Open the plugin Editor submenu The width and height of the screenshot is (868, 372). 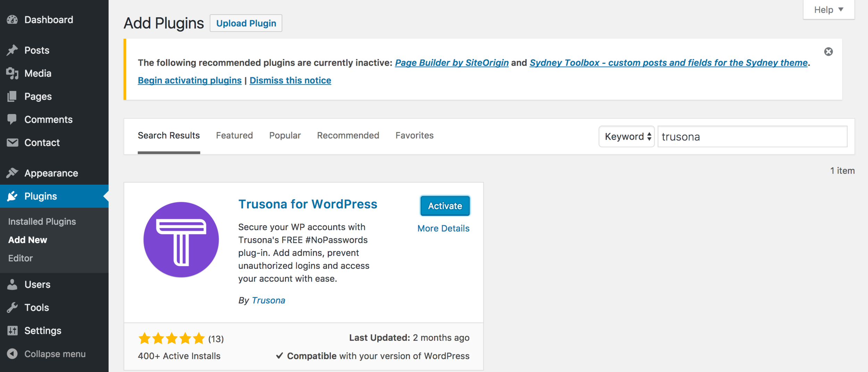click(x=20, y=258)
